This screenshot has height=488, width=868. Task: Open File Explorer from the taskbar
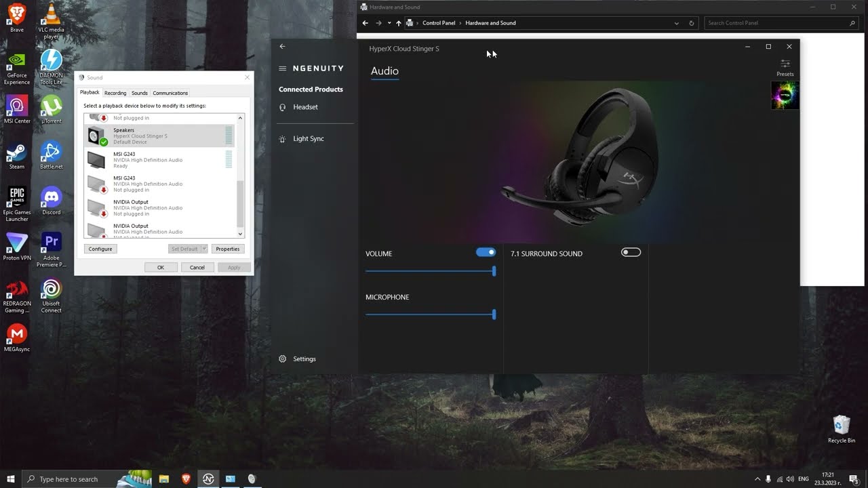pos(164,479)
